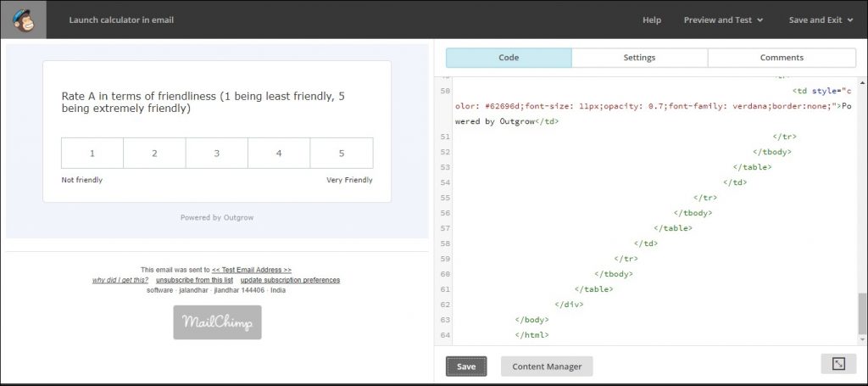The height and width of the screenshot is (386, 868).
Task: Select rating 2 for friendliness
Action: coord(154,154)
